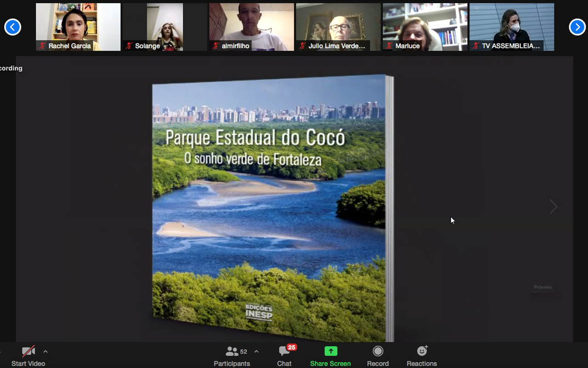Advance slide using the right chevron
Image resolution: width=588 pixels, height=368 pixels.
(x=553, y=207)
